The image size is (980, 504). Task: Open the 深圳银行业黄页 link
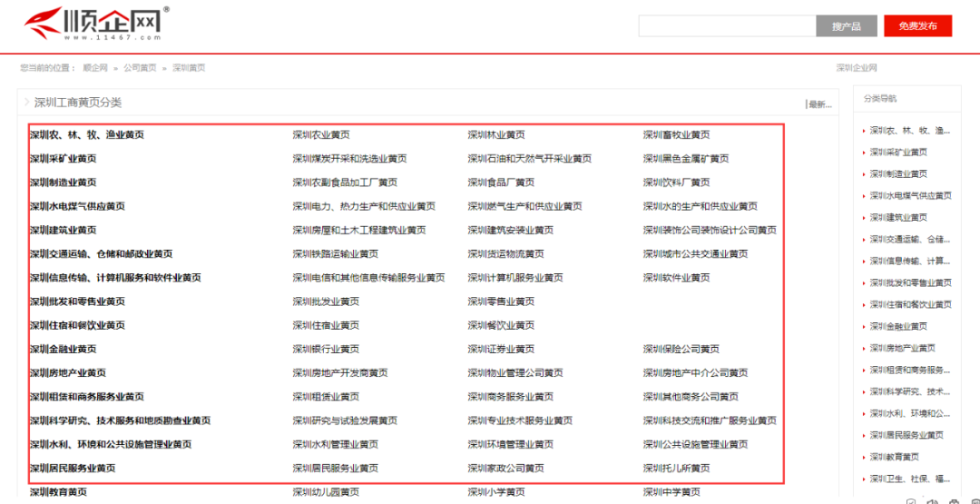tap(326, 349)
